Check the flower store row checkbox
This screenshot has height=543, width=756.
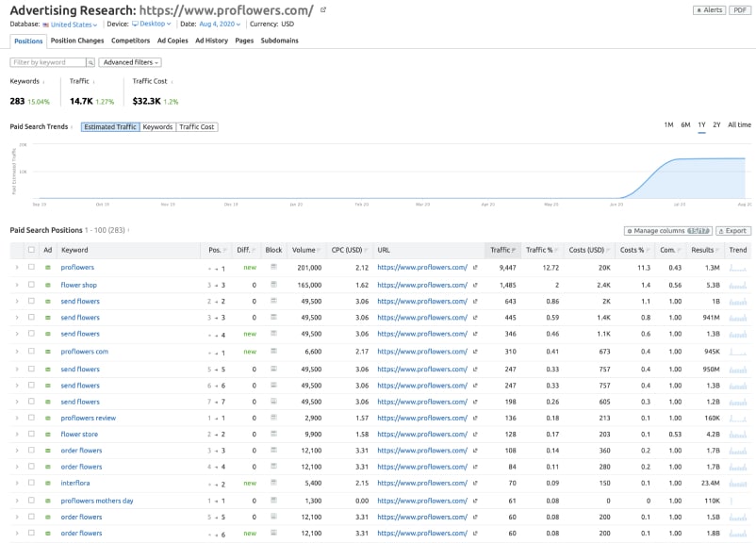[31, 434]
